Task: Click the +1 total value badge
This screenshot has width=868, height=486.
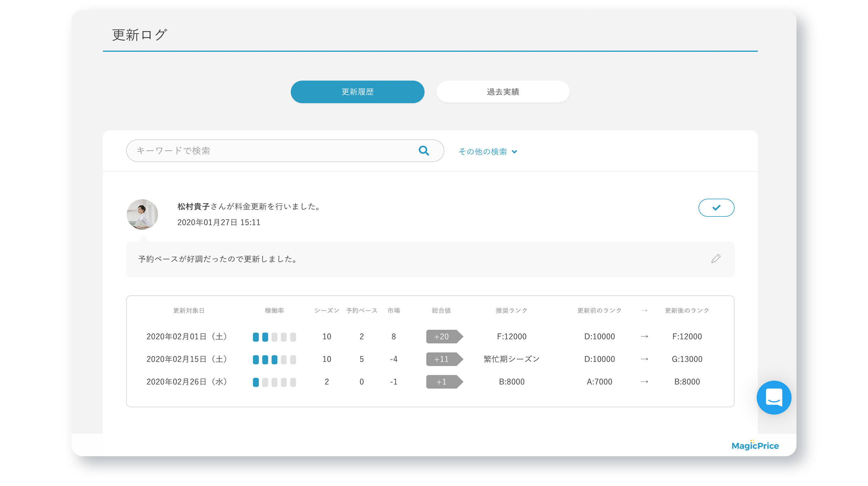Action: [444, 381]
